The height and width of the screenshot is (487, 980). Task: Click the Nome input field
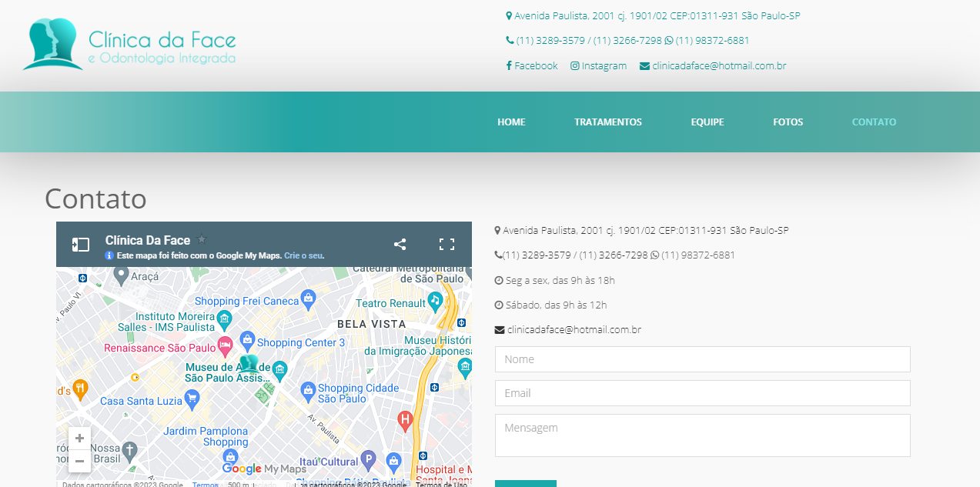click(x=702, y=359)
